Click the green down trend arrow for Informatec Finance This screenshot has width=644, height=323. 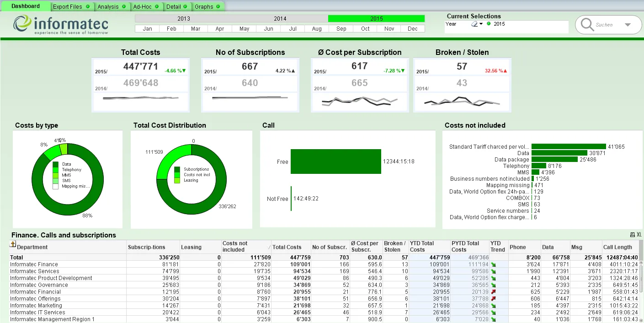pyautogui.click(x=493, y=264)
